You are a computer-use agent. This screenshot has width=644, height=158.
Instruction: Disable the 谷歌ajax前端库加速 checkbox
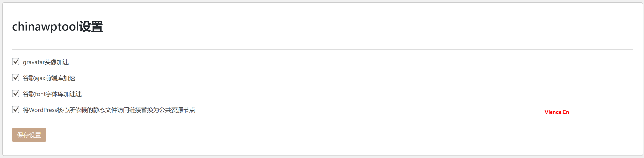coord(16,78)
